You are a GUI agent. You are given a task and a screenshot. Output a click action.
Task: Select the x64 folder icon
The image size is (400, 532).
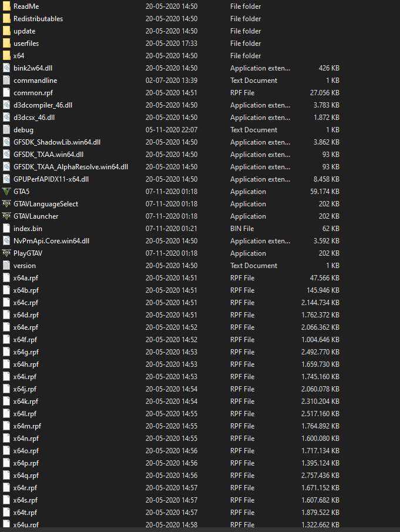(6, 56)
